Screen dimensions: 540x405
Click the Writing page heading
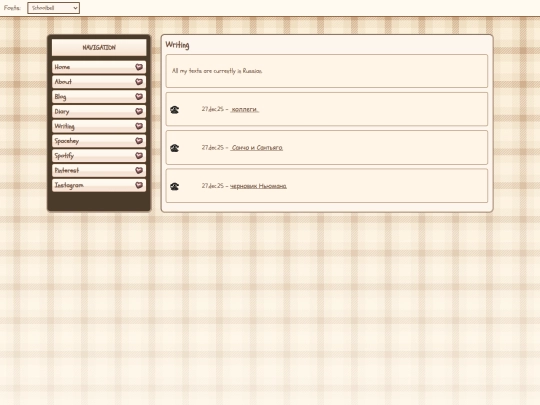[177, 45]
